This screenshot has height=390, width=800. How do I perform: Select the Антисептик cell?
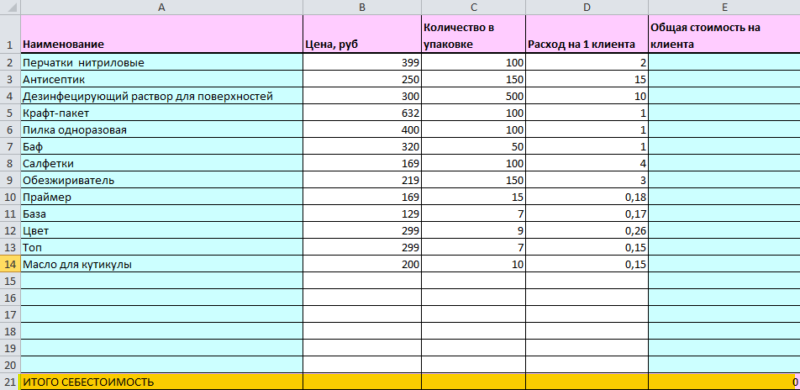161,79
